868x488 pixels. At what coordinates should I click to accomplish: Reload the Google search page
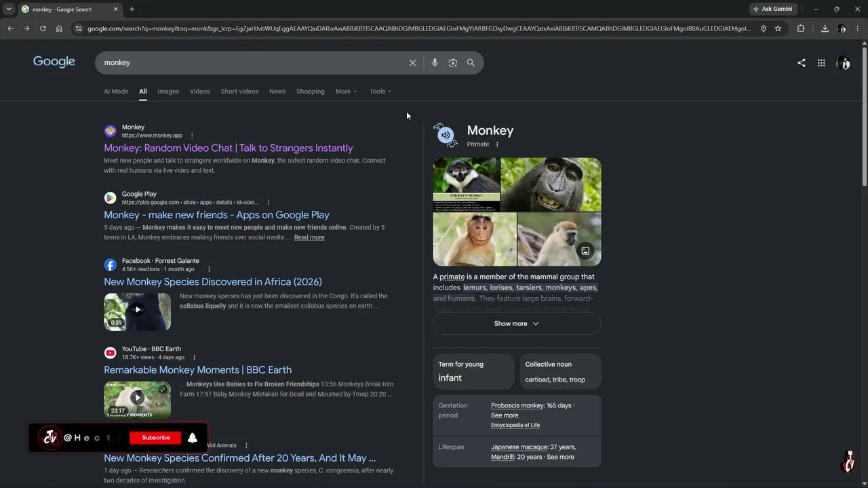point(43,28)
